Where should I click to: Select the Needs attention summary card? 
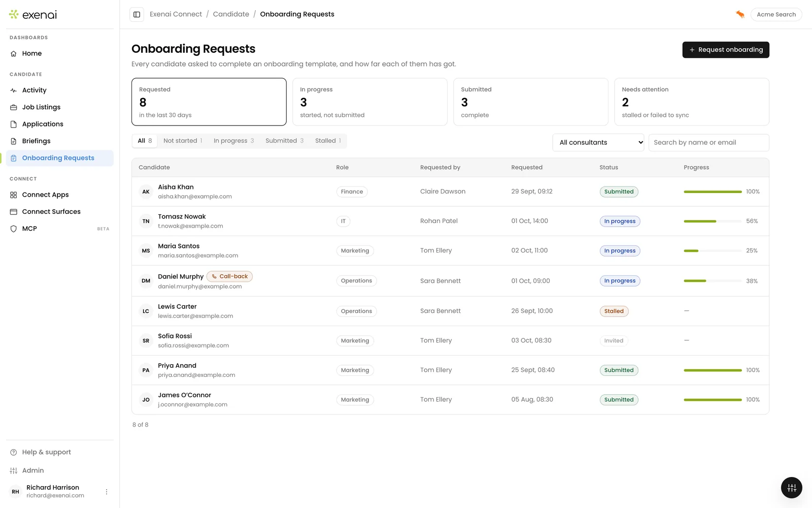point(692,102)
